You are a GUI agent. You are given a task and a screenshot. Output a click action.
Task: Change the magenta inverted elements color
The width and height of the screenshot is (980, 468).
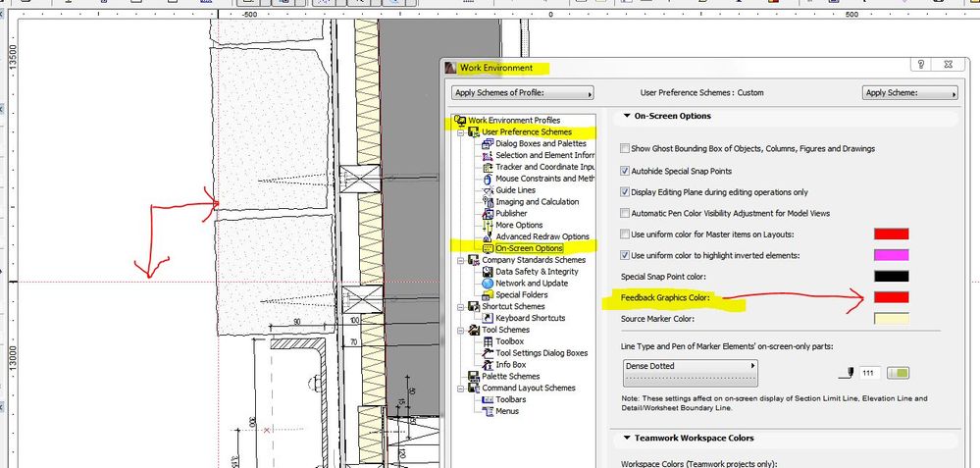(892, 255)
